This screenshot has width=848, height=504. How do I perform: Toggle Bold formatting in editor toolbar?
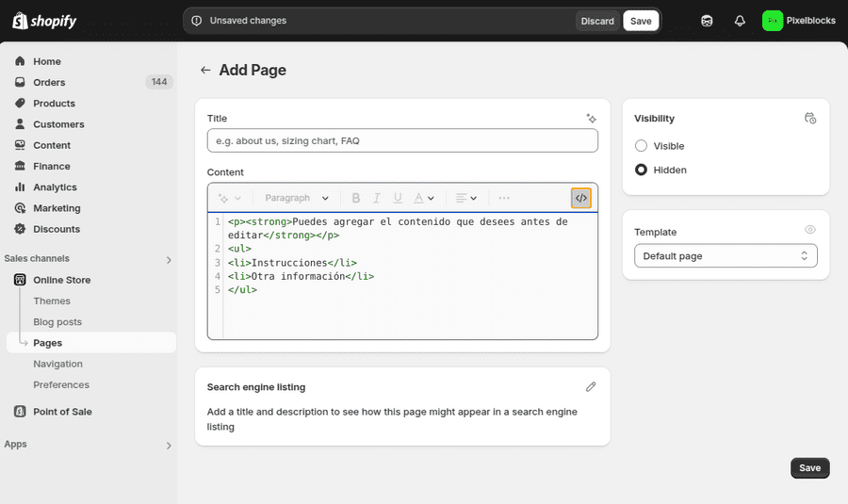[x=356, y=198]
